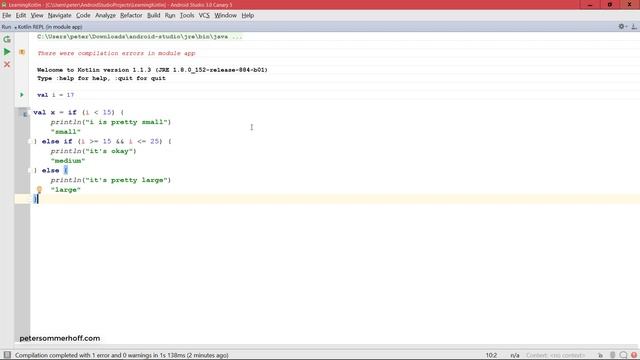Click the closing brace on current line
Image resolution: width=640 pixels, height=360 pixels.
click(35, 199)
